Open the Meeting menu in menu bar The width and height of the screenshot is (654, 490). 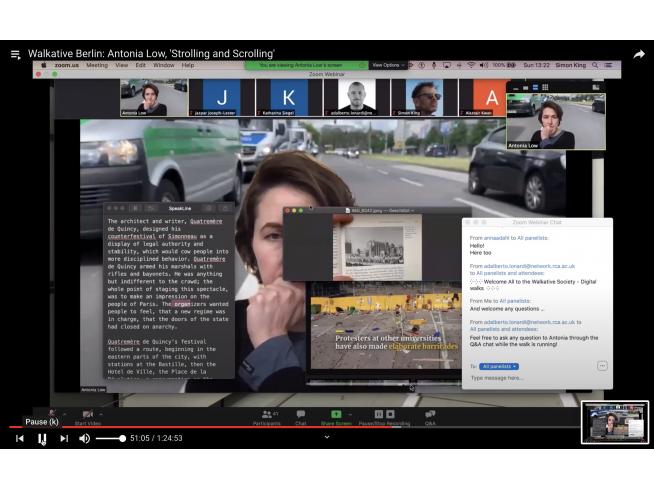pyautogui.click(x=96, y=65)
